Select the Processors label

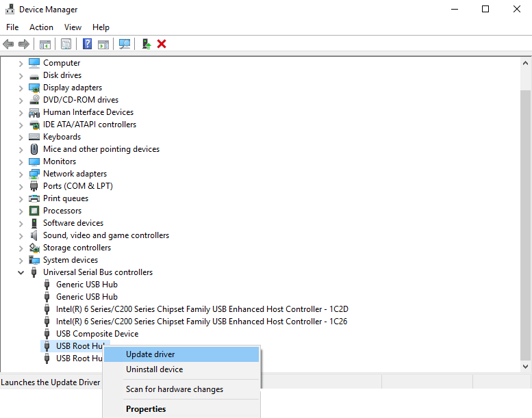coord(62,211)
